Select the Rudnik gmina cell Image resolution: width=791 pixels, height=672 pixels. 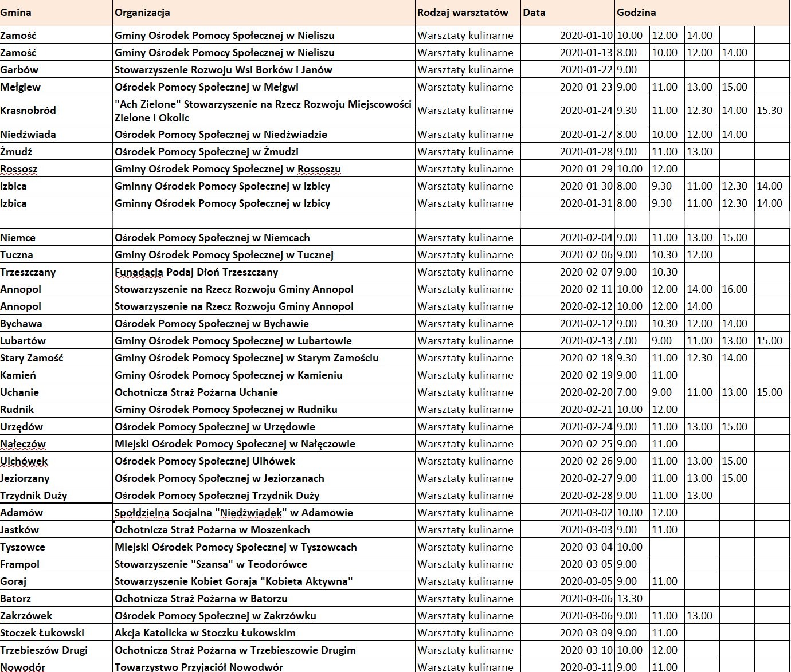56,410
